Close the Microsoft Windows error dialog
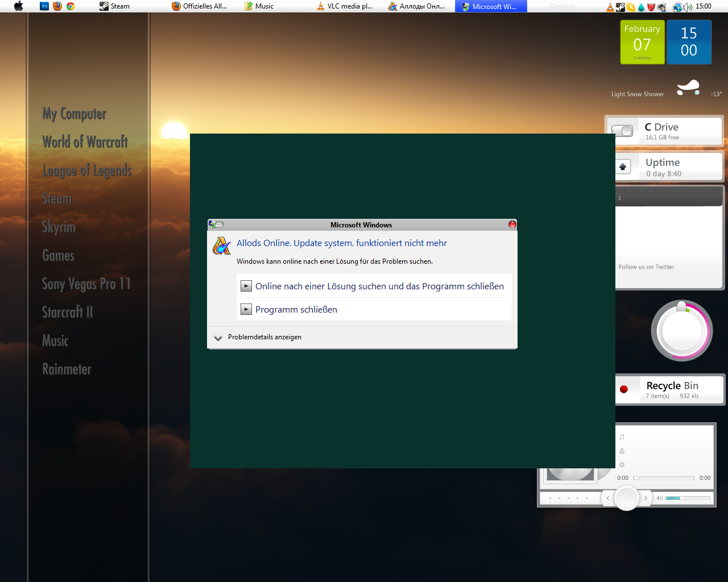The image size is (728, 582). point(512,225)
